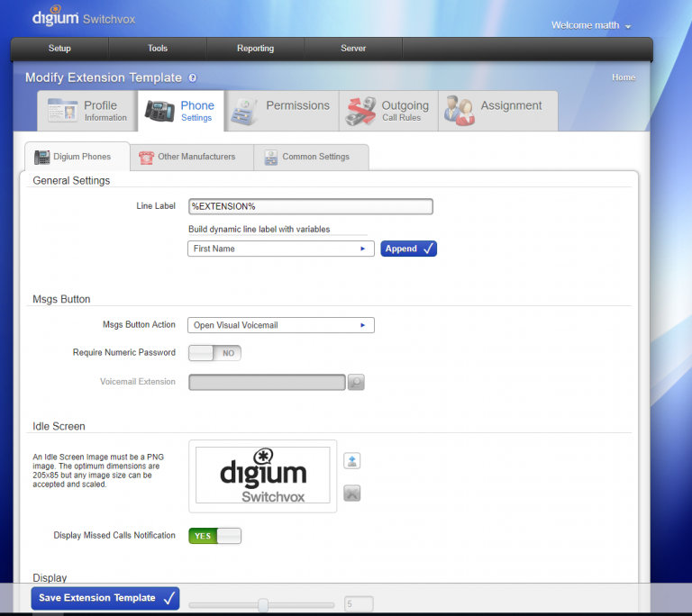Screen dimensions: 692x616
Task: Click the Line Label input field
Action: [x=311, y=206]
